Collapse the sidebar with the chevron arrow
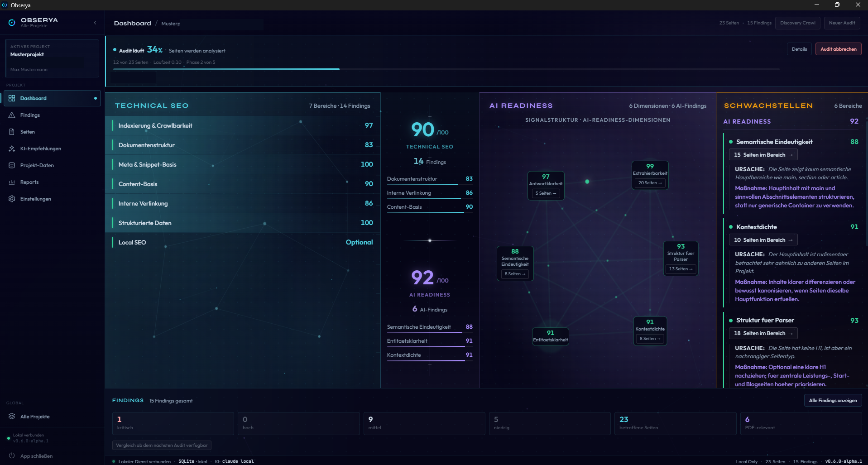Viewport: 868px width, 465px height. click(x=95, y=23)
